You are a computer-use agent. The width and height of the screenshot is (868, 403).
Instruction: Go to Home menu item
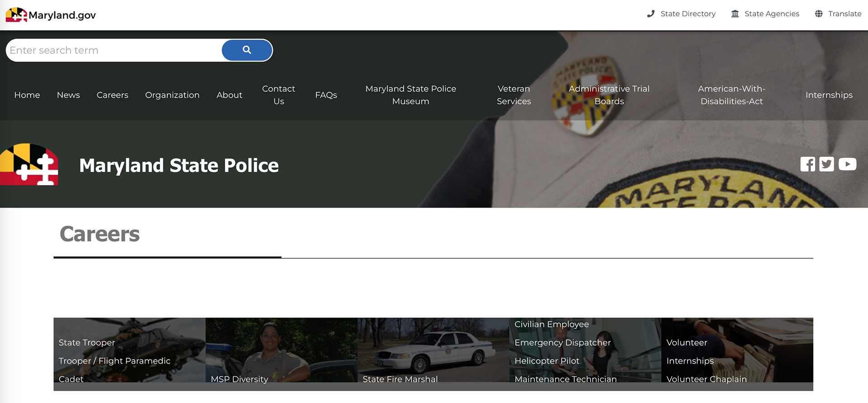[27, 95]
